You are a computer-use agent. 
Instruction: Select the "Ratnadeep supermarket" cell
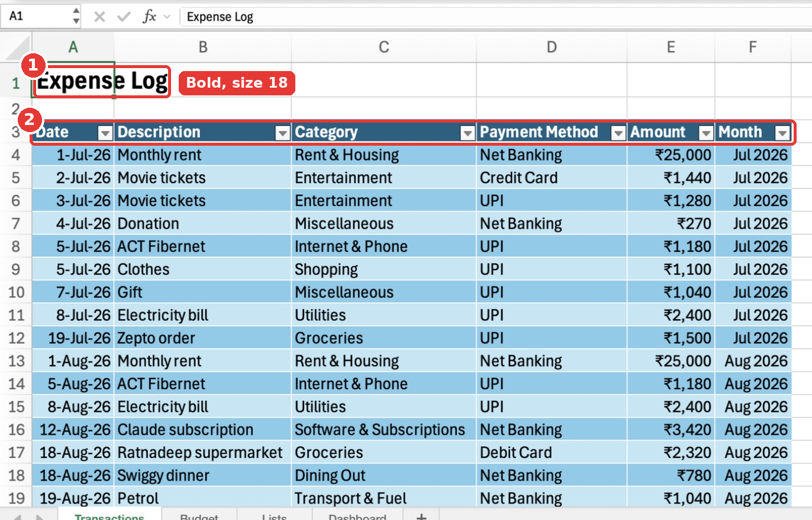[x=203, y=453]
